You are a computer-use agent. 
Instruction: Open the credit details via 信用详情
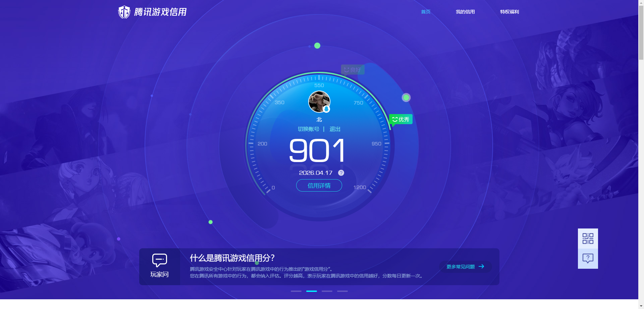point(319,186)
